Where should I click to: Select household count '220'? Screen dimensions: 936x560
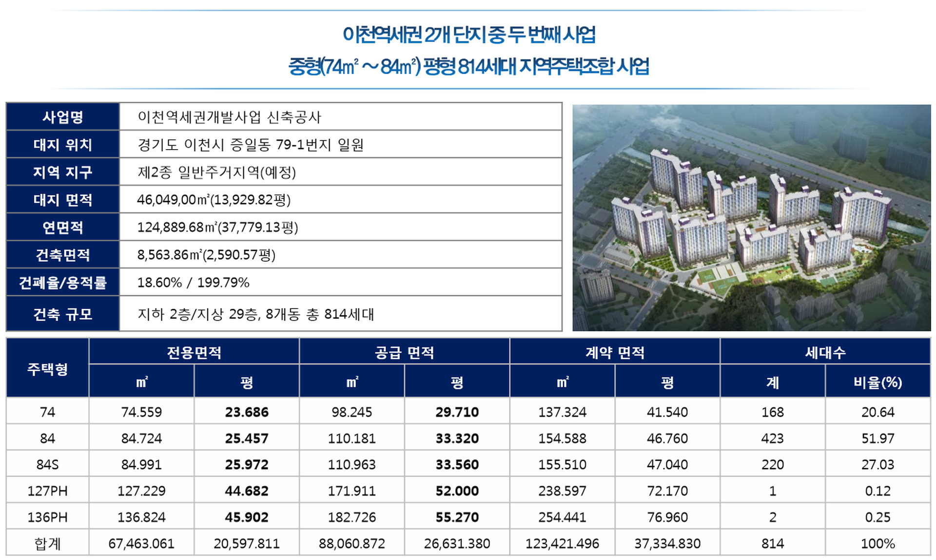click(x=773, y=464)
